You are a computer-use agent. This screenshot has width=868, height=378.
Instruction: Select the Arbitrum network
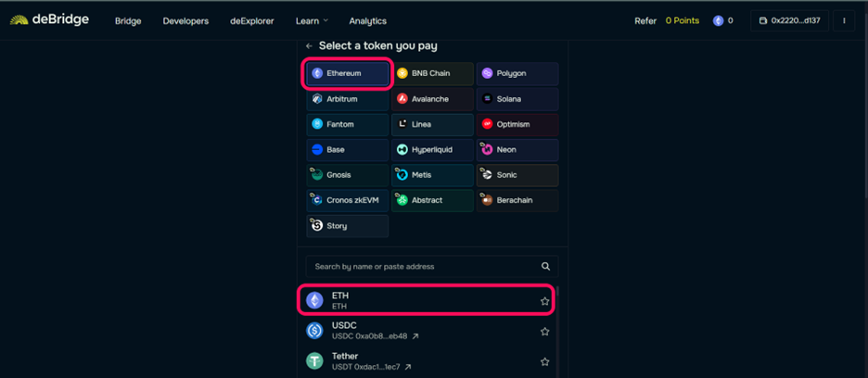(348, 99)
